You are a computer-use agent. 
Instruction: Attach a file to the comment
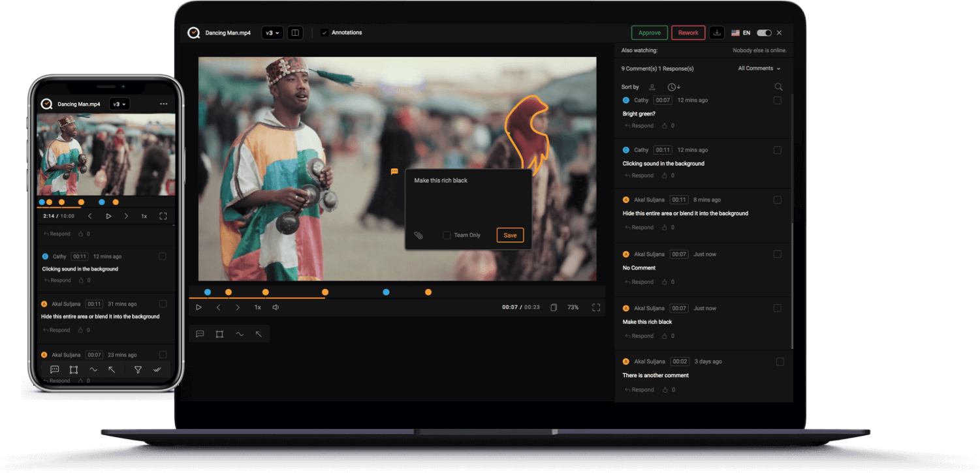[420, 235]
